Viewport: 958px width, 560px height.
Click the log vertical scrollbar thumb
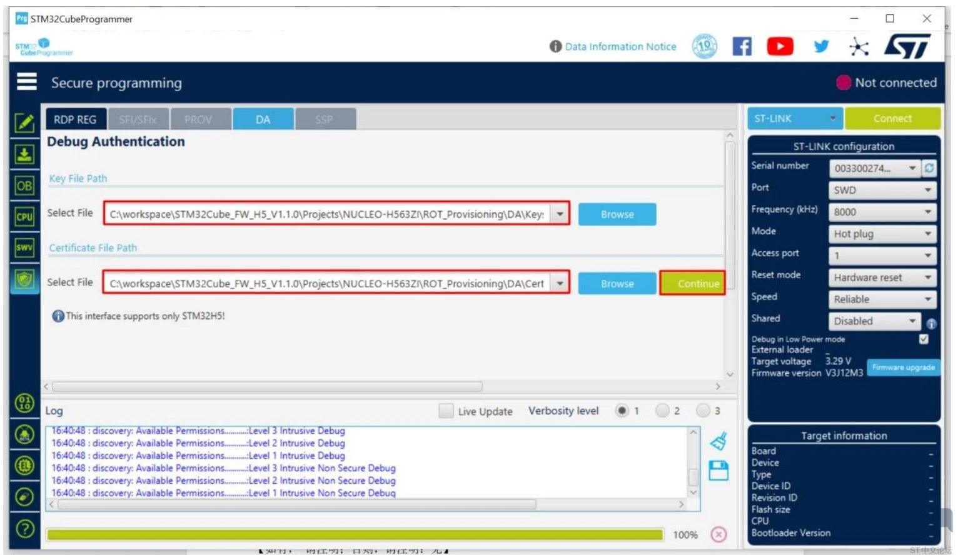tap(693, 477)
